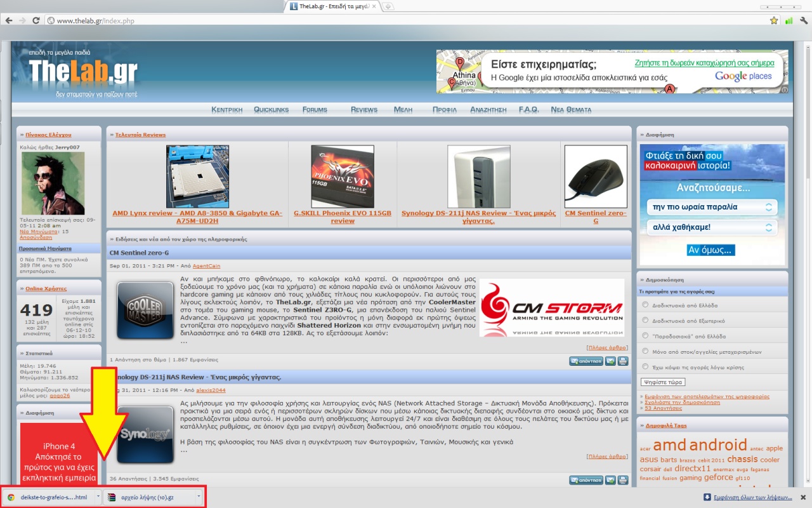812x508 pixels.
Task: Open the Κεντρική nav menu item
Action: 227,109
